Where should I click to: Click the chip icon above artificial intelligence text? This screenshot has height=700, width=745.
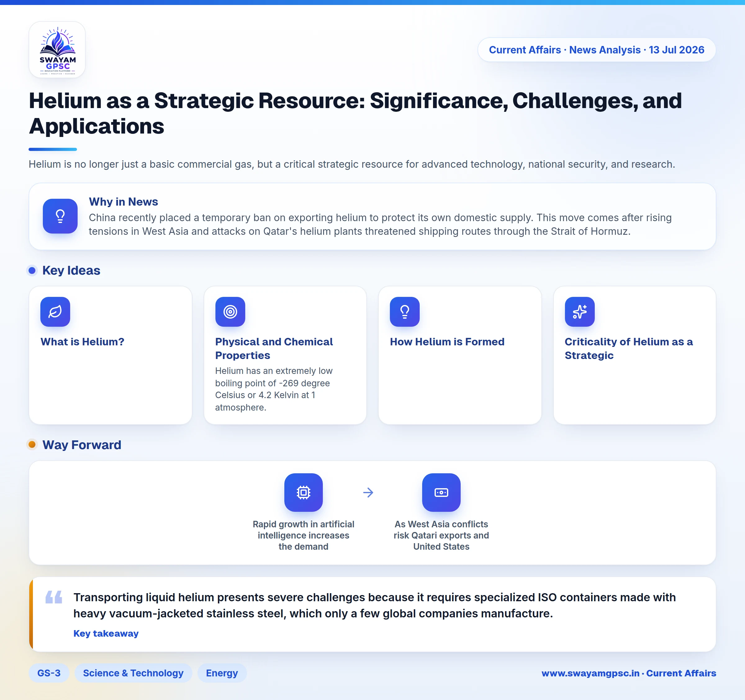pyautogui.click(x=304, y=492)
